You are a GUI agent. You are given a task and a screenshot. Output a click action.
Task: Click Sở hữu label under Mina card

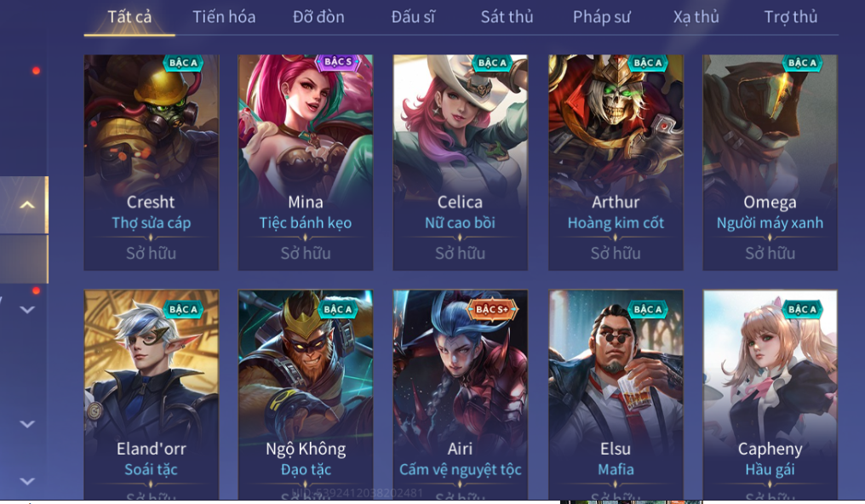306,253
